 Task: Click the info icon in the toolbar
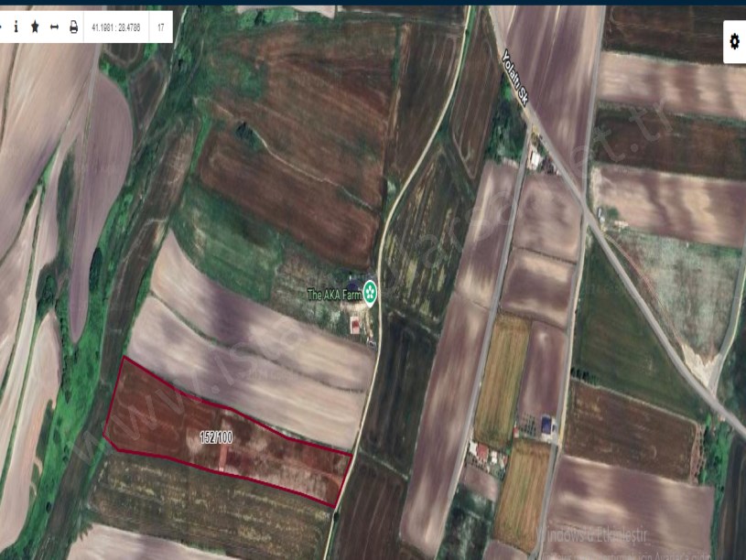[x=16, y=27]
